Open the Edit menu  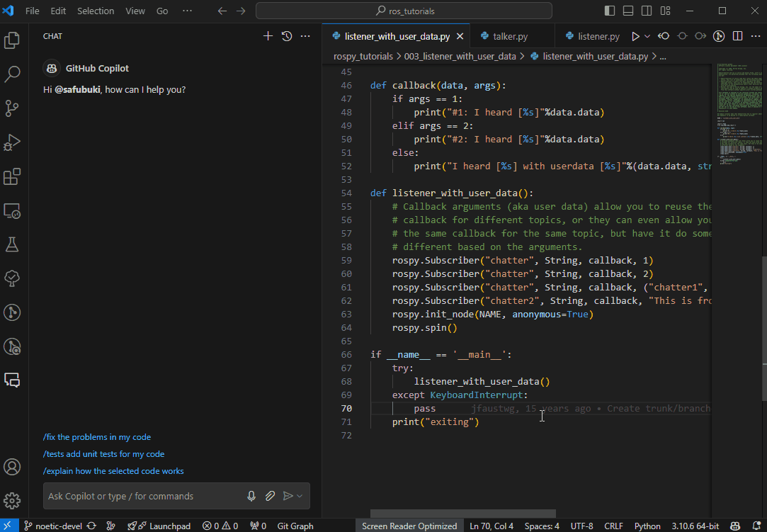[58, 11]
